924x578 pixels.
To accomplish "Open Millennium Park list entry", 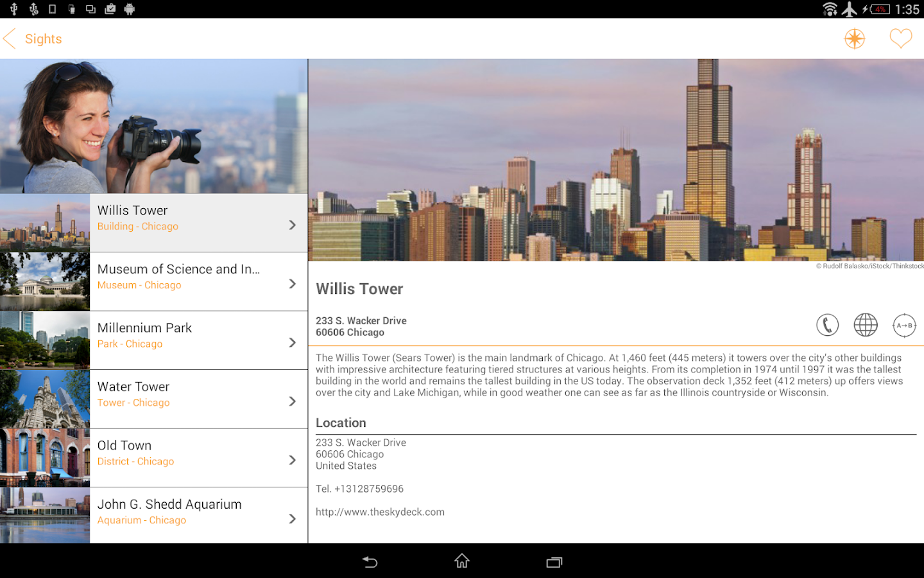I will pos(154,340).
